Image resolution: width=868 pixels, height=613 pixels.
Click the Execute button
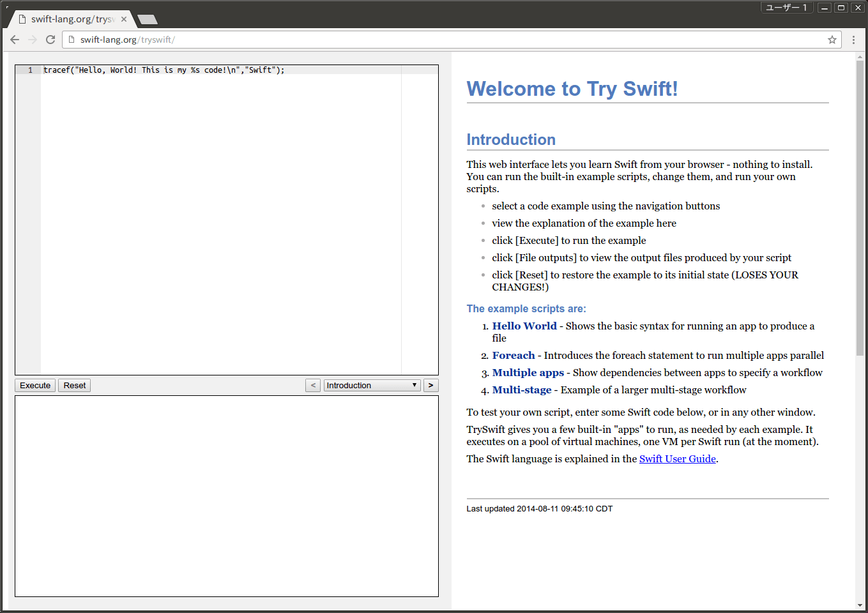(35, 386)
